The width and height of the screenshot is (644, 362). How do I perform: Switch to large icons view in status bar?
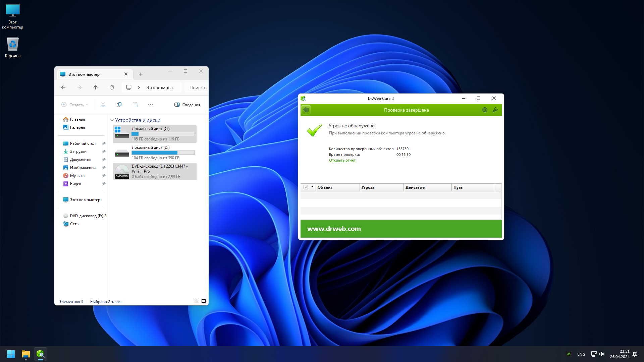click(x=204, y=301)
